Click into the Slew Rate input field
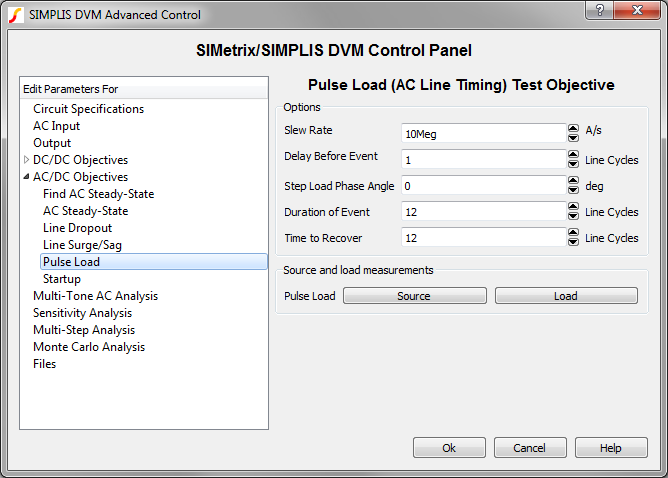 [483, 132]
